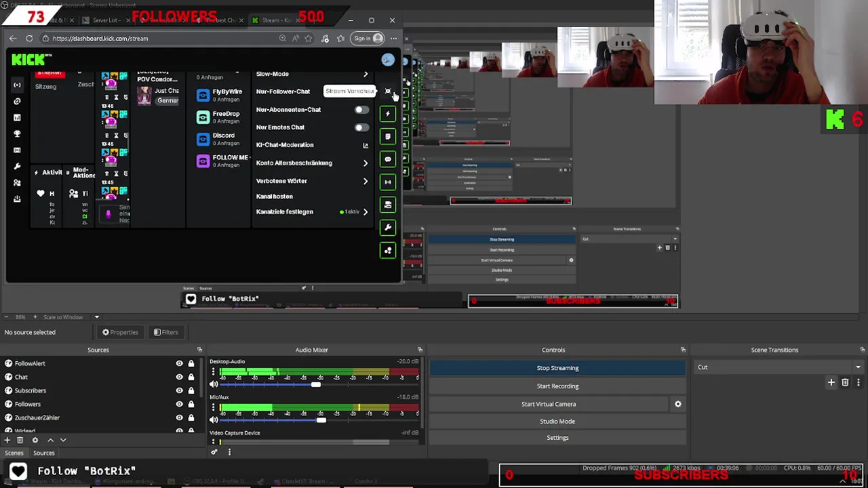Click Start Recording button

(x=557, y=386)
